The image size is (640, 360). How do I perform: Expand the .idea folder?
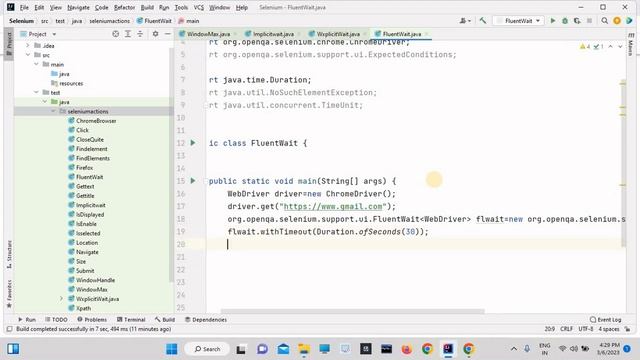27,45
